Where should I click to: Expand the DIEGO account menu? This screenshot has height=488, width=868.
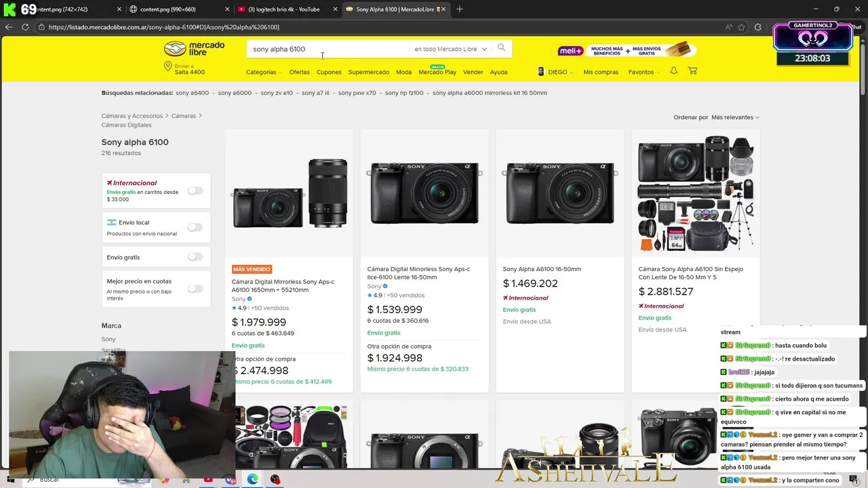coord(560,72)
